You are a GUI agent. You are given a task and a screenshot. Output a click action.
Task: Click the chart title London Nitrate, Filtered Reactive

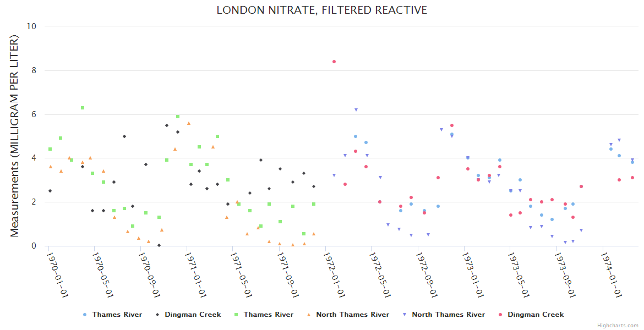tap(321, 10)
